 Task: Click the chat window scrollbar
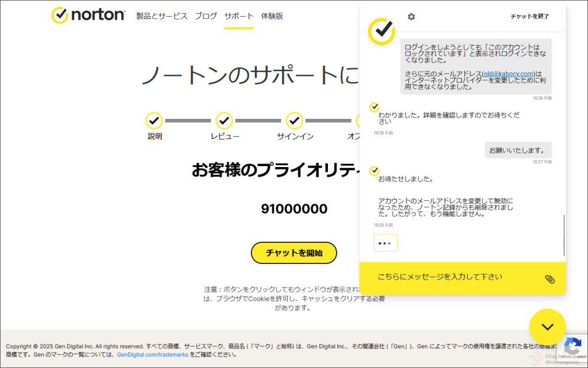[x=564, y=235]
